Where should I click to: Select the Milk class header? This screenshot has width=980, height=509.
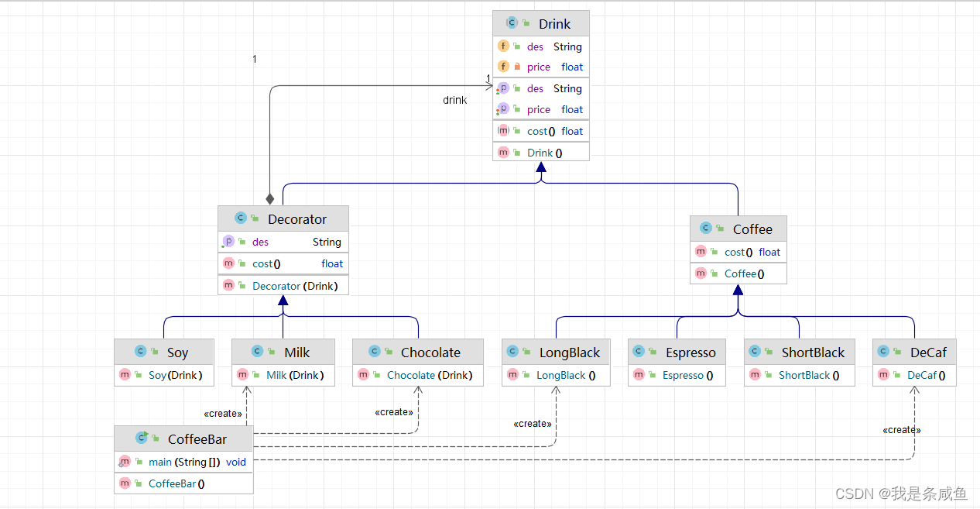[x=283, y=352]
